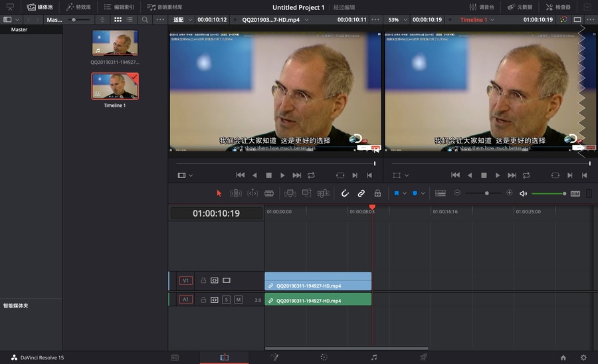Viewport: 598px width, 364px height.
Task: Adjust media pool thumbnail size slider
Action: (x=79, y=19)
